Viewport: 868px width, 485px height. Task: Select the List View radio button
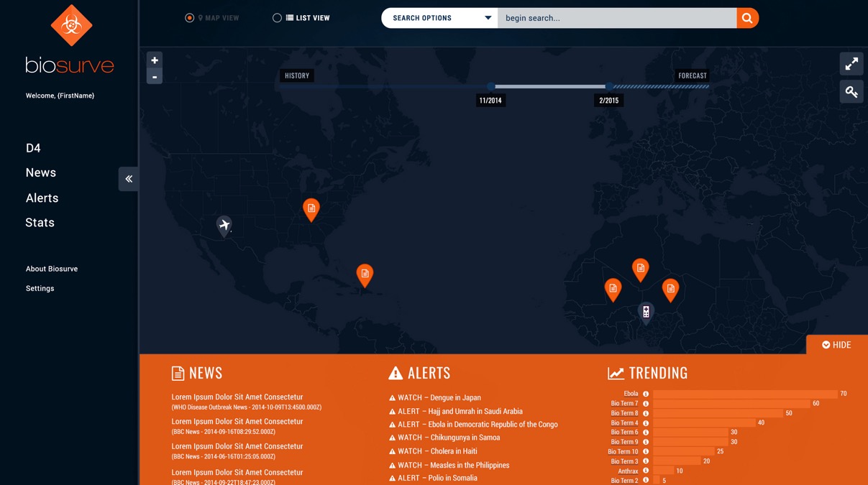click(277, 18)
